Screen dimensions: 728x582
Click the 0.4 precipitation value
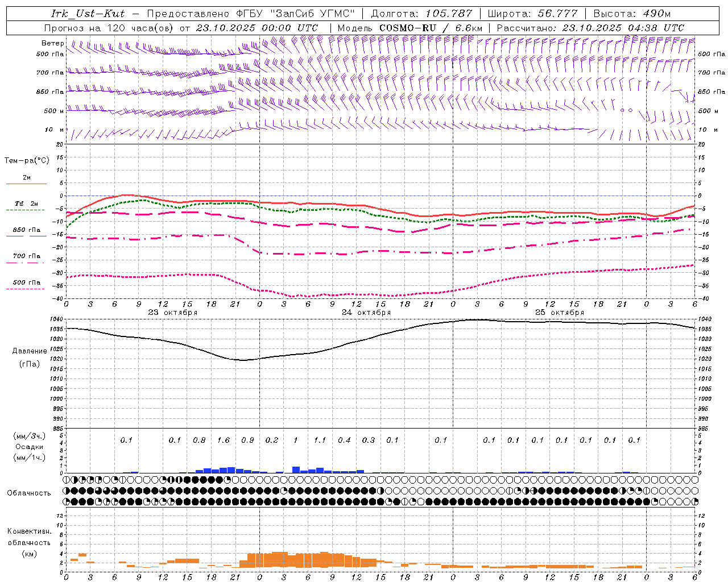[x=344, y=440]
